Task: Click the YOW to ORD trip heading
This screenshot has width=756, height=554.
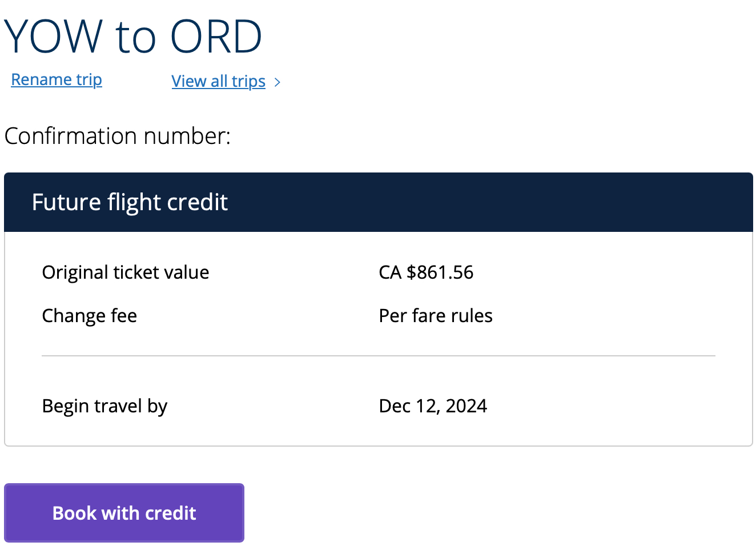Action: pos(134,36)
